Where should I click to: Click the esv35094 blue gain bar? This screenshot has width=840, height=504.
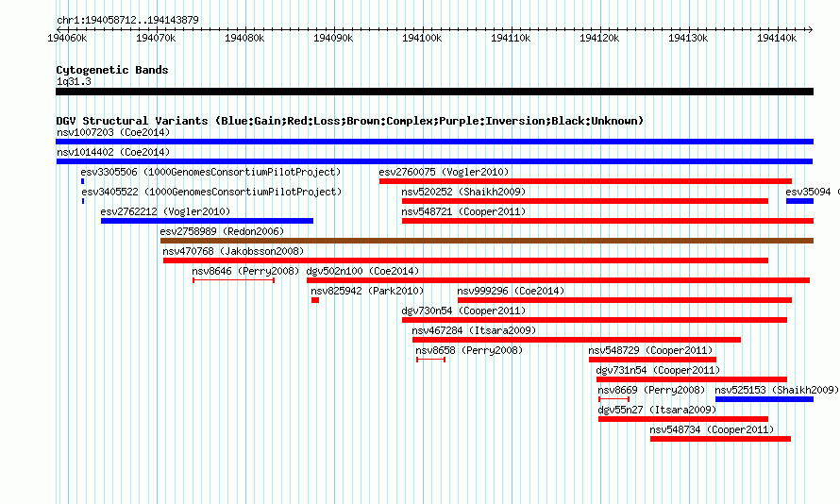tap(799, 201)
